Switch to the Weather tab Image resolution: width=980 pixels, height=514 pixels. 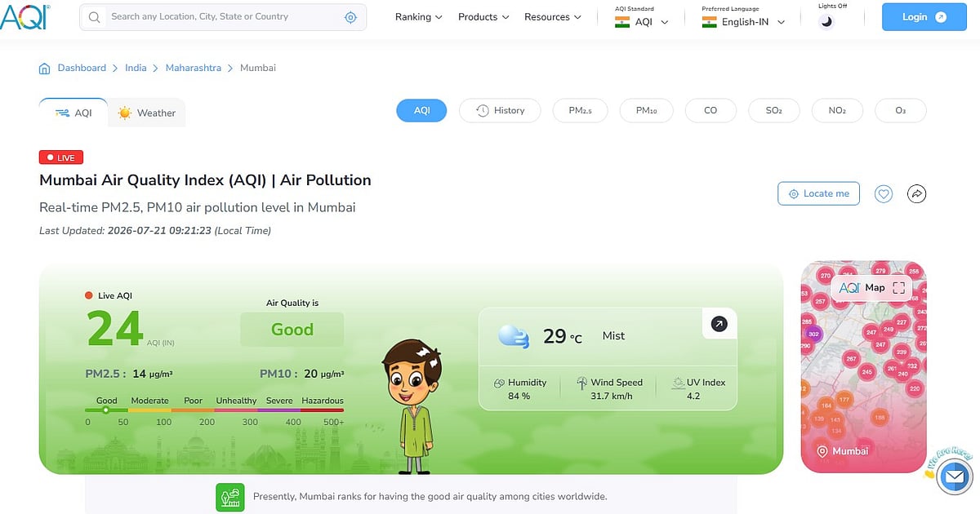coord(147,113)
